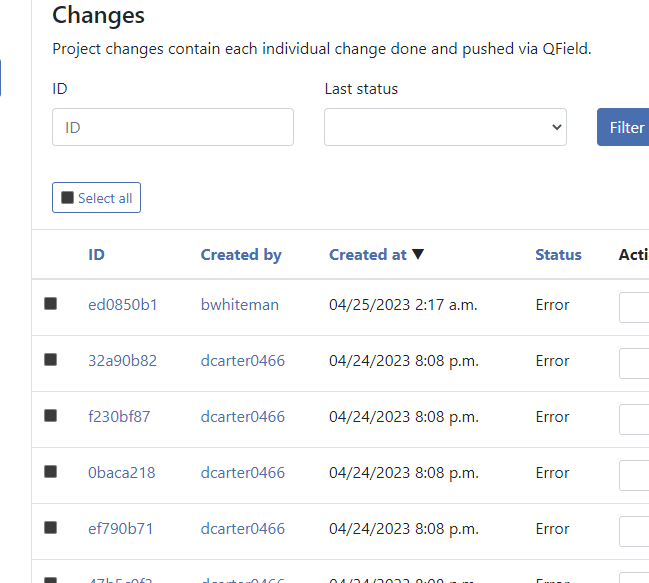
Task: Open change ed0850b1 link
Action: coord(123,305)
